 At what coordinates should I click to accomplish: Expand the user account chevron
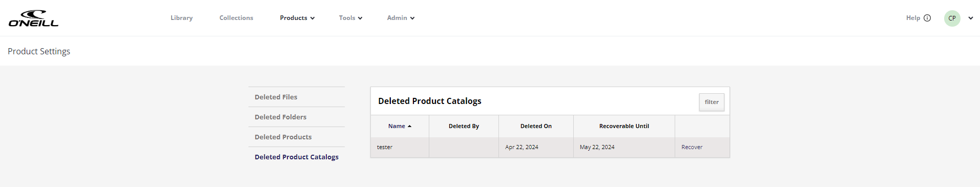click(970, 18)
